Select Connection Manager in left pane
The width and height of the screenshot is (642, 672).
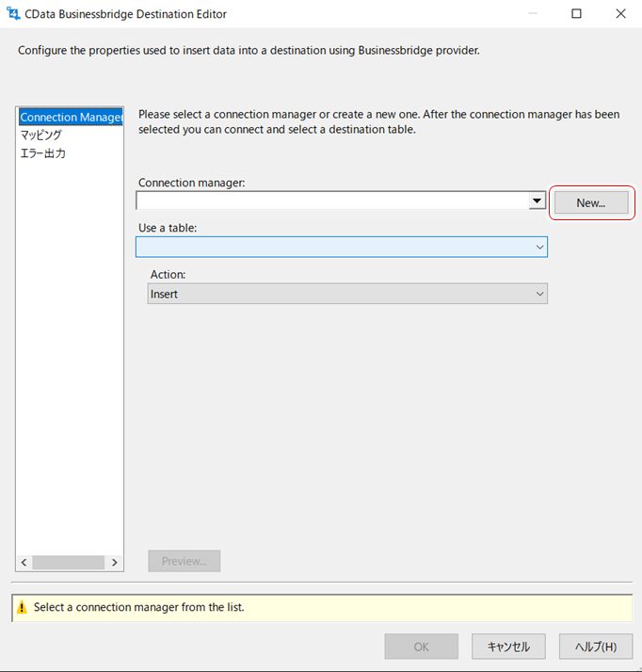(x=71, y=118)
